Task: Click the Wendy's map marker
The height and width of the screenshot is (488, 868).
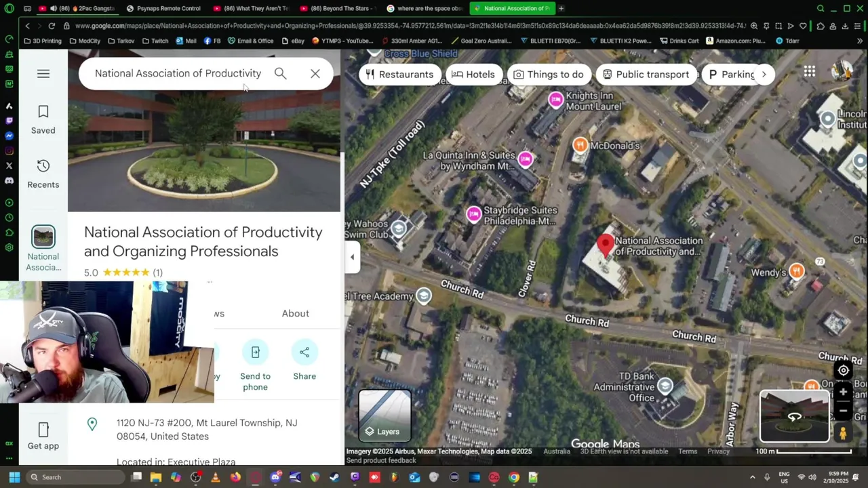Action: point(797,272)
